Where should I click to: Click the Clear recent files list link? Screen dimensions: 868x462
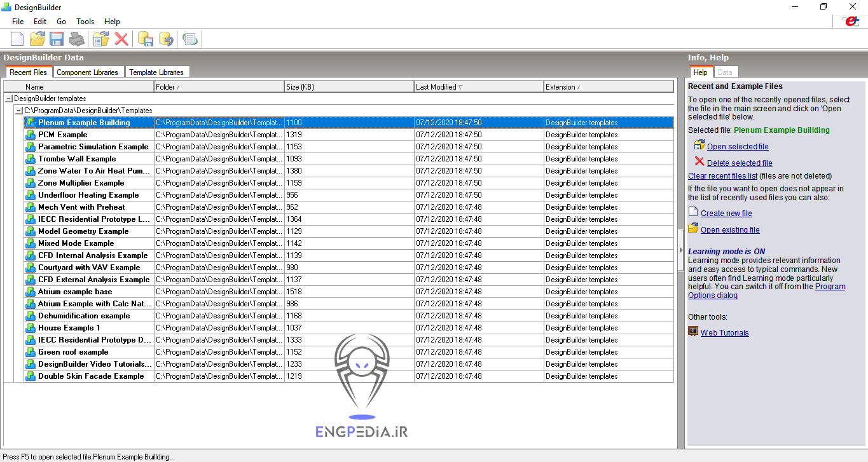(722, 176)
